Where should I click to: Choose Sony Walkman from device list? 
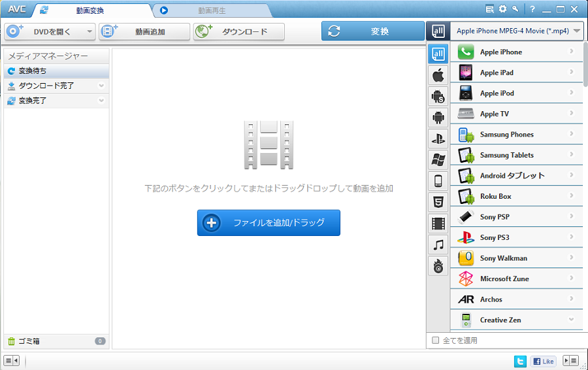[516, 258]
